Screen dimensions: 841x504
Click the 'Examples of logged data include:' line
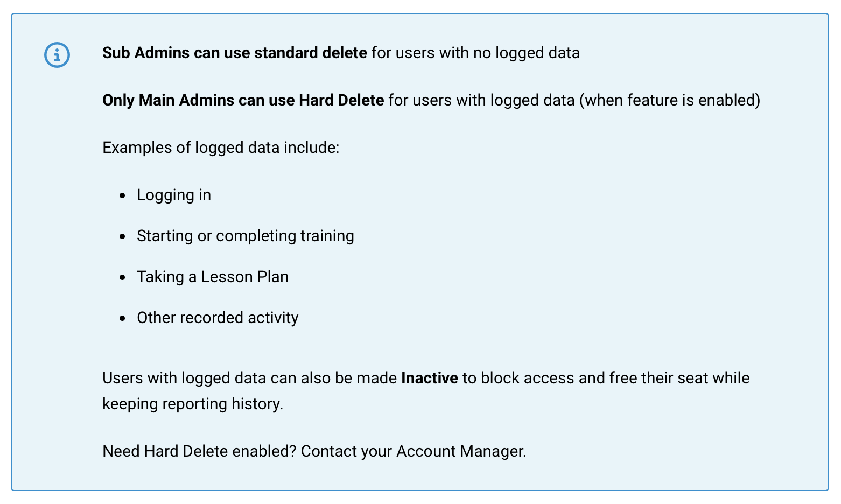click(221, 148)
